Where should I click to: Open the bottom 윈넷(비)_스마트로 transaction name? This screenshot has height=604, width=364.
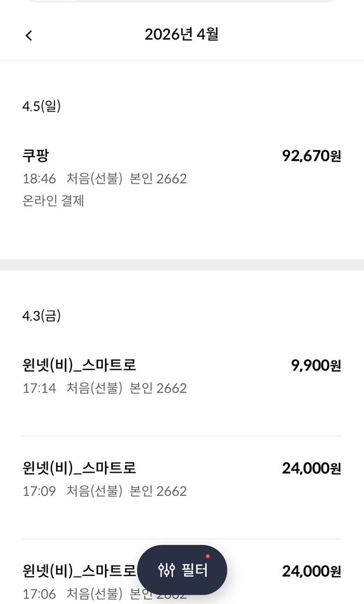click(x=79, y=571)
